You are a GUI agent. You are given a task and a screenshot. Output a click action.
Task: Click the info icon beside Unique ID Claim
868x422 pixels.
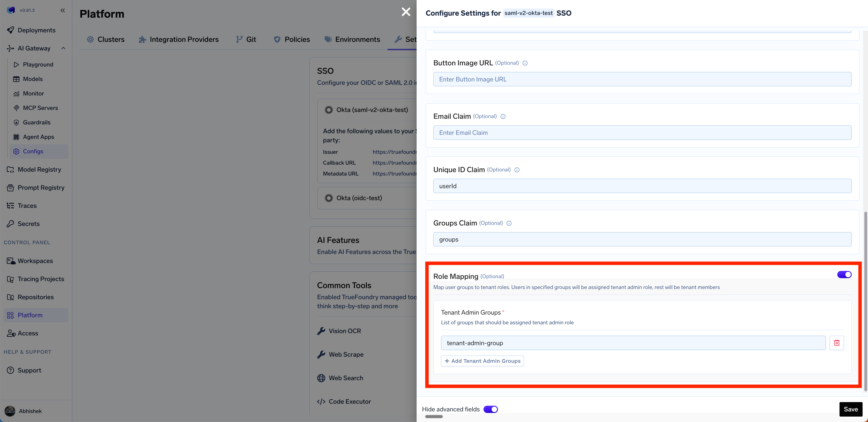[x=517, y=170]
